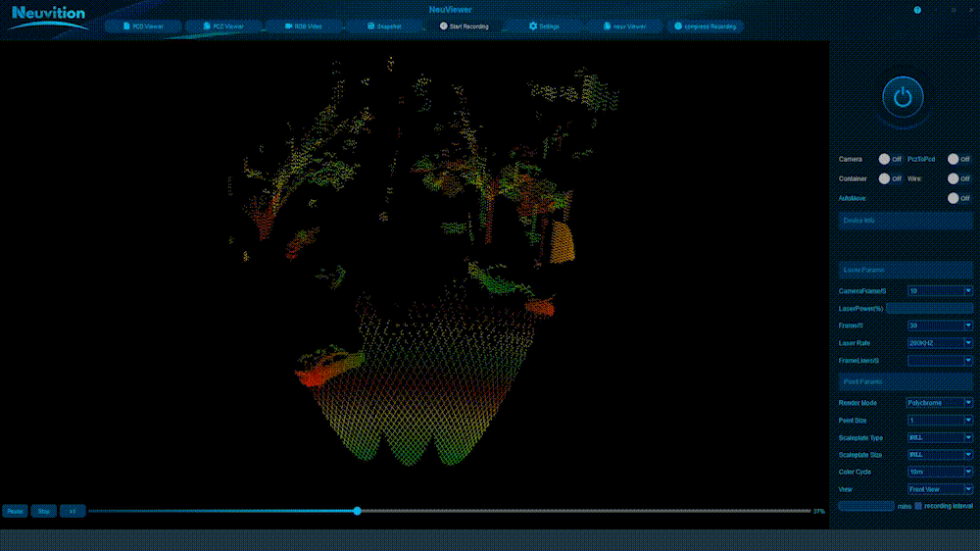Viewport: 980px width, 551px height.
Task: Toggle the Camera switch on
Action: 884,159
